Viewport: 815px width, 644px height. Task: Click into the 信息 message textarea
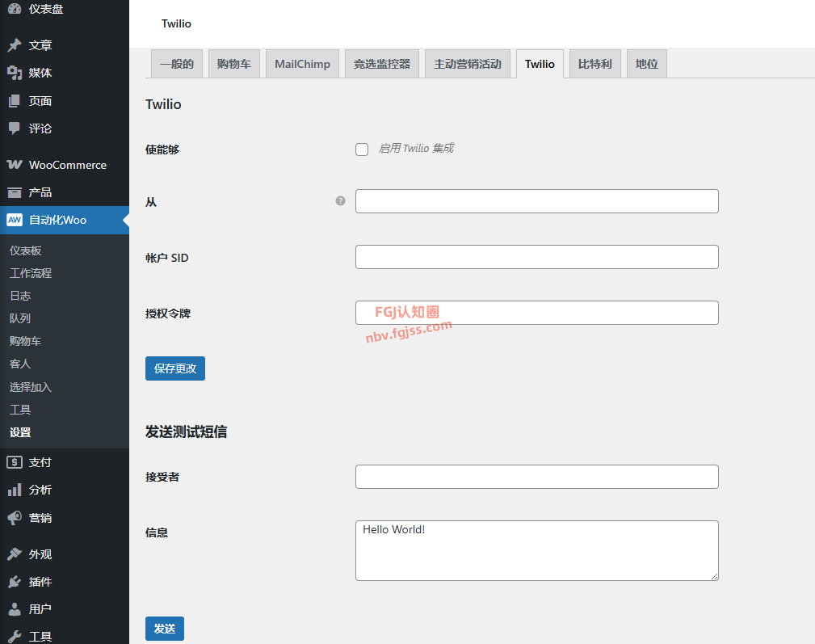[x=537, y=550]
